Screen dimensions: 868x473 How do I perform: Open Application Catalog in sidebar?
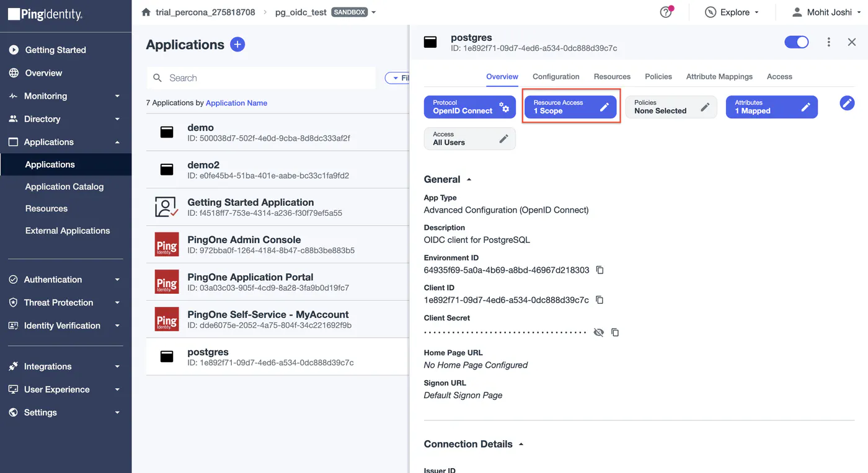(66, 187)
